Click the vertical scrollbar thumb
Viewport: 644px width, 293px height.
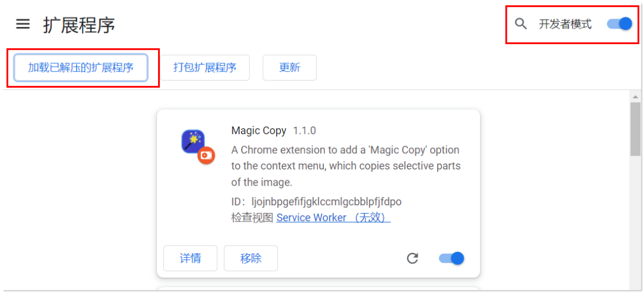(636, 129)
